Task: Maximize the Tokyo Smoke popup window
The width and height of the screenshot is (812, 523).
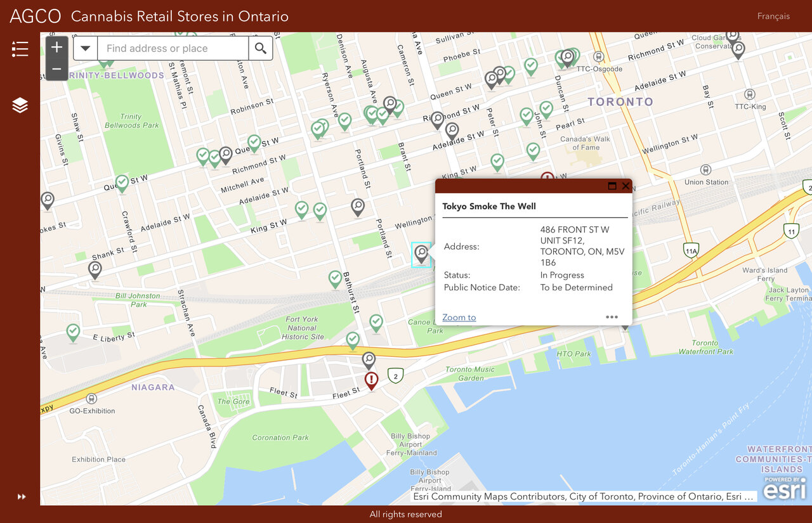Action: click(612, 186)
